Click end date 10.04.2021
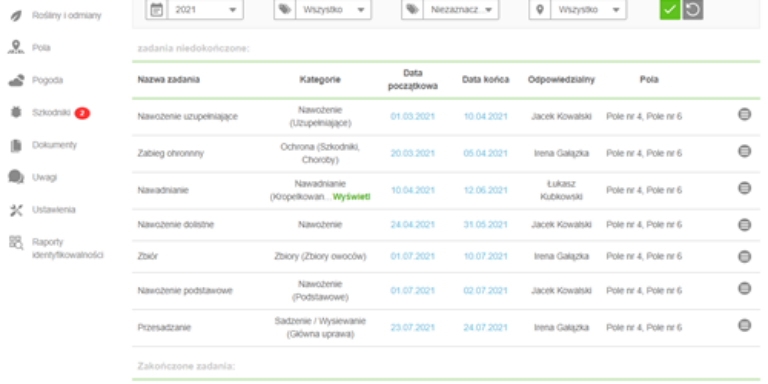Image resolution: width=768 pixels, height=384 pixels. coord(485,117)
